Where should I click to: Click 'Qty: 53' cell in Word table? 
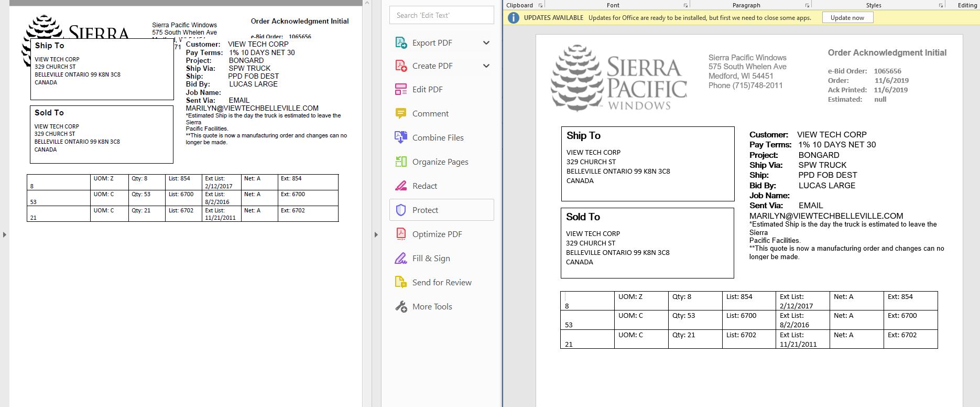pyautogui.click(x=683, y=316)
